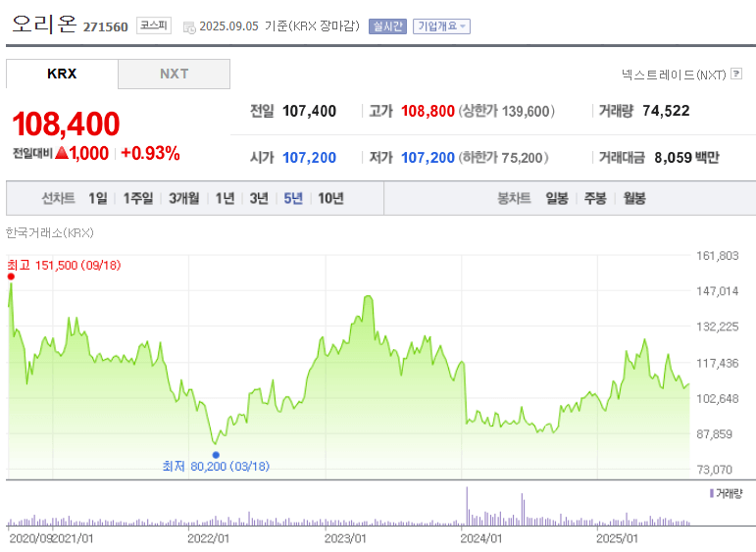Viewport: 756px width, 552px height.
Task: Click the +0.93% change value
Action: (x=150, y=153)
